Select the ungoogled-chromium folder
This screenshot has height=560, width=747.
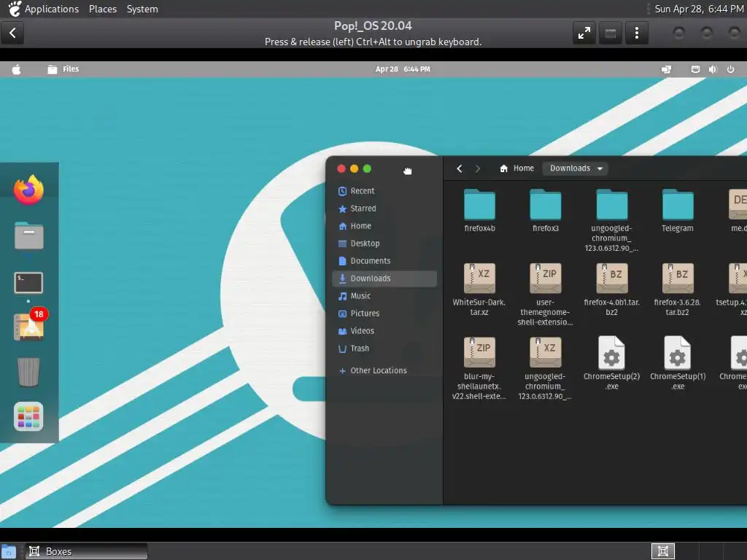click(x=612, y=220)
